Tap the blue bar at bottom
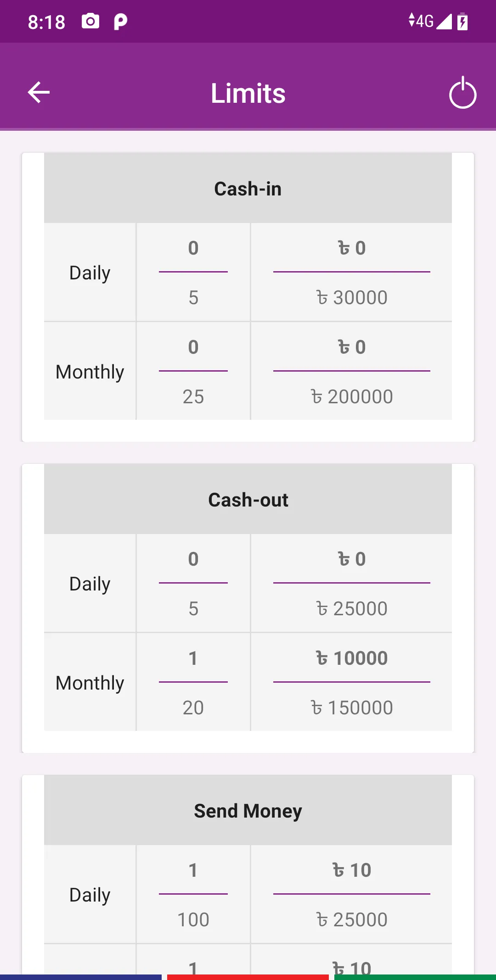496x980 pixels. tap(81, 977)
